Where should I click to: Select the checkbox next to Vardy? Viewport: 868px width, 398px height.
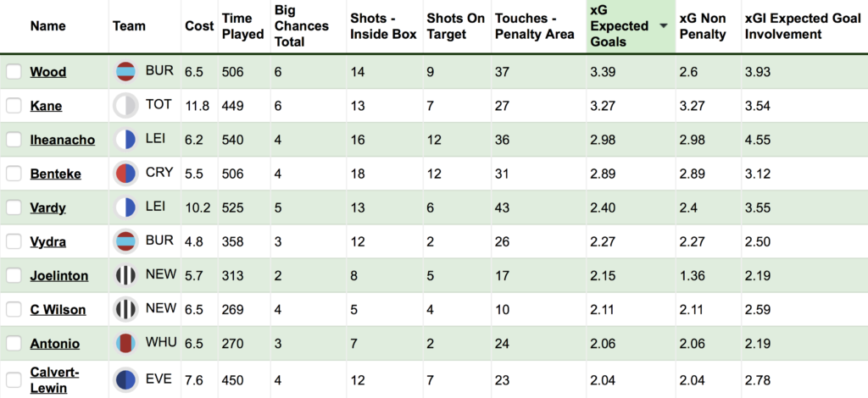click(14, 207)
